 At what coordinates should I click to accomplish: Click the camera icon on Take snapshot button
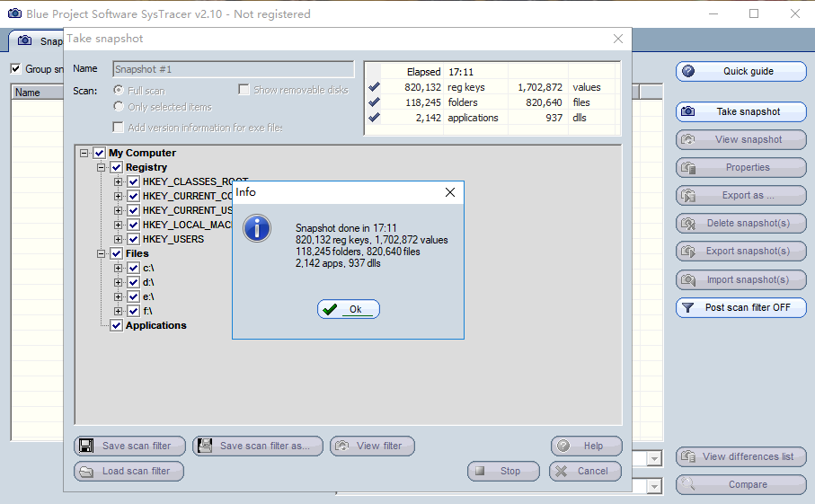(x=688, y=111)
